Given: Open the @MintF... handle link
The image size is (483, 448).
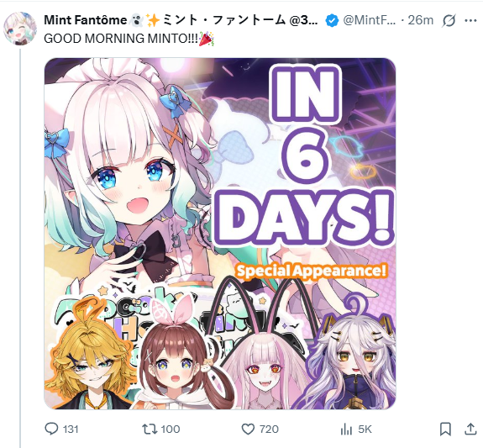Looking at the screenshot, I should coord(370,20).
